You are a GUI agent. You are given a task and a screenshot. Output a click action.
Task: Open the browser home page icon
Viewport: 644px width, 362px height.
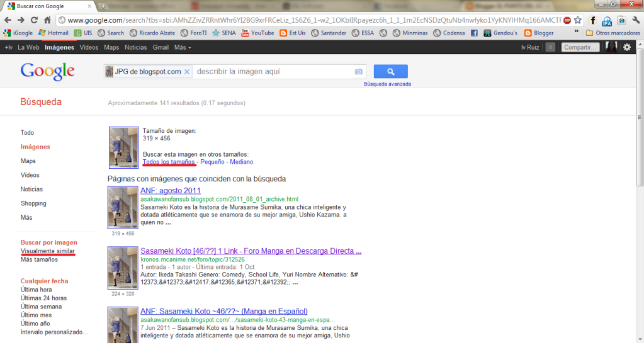point(47,20)
